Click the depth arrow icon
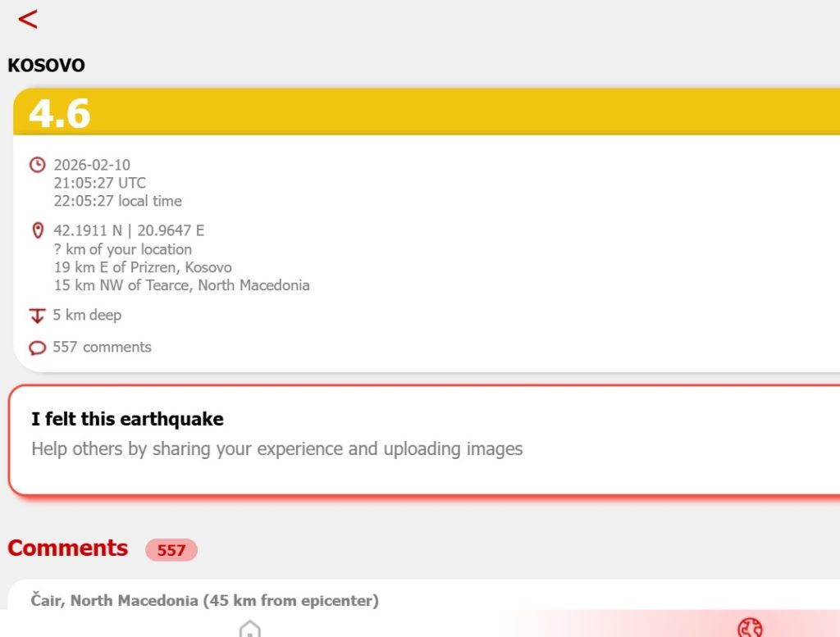Viewport: 840px width, 637px height. pos(37,316)
